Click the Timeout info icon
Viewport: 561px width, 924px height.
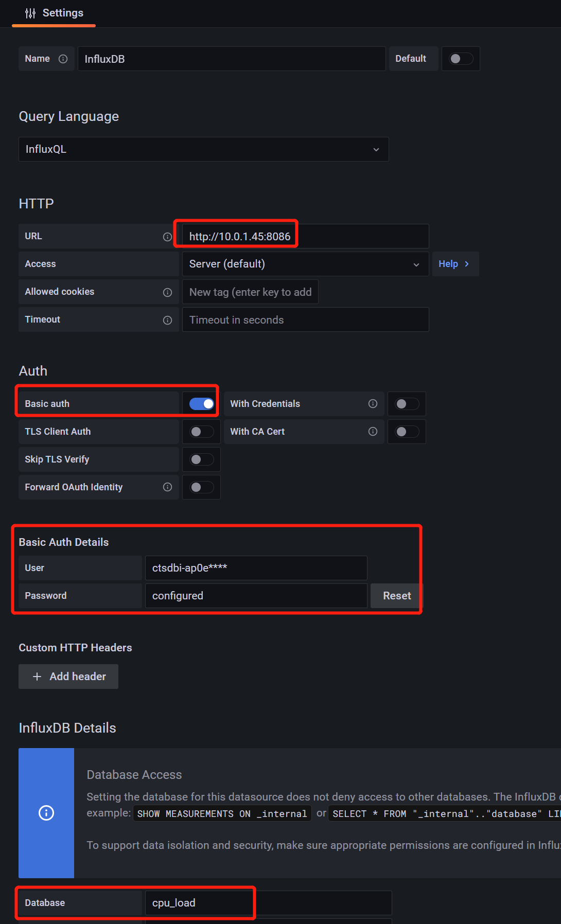tap(167, 320)
